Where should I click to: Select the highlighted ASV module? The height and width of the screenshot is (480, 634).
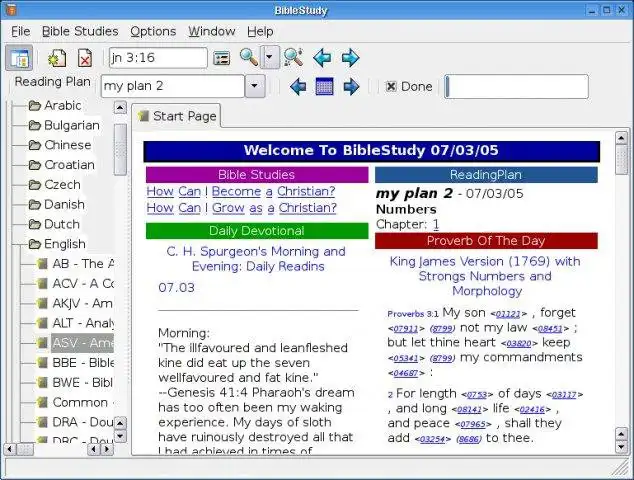(75, 343)
